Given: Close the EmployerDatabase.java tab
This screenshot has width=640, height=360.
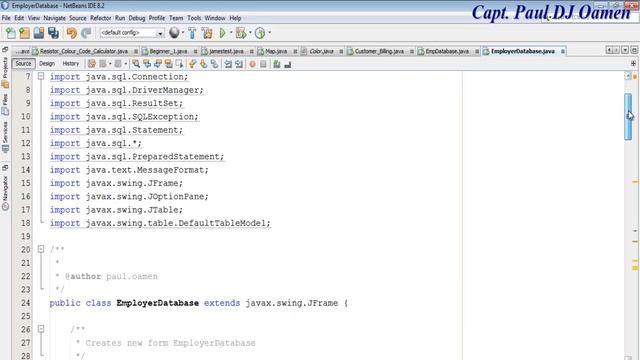Looking at the screenshot, I should point(562,51).
